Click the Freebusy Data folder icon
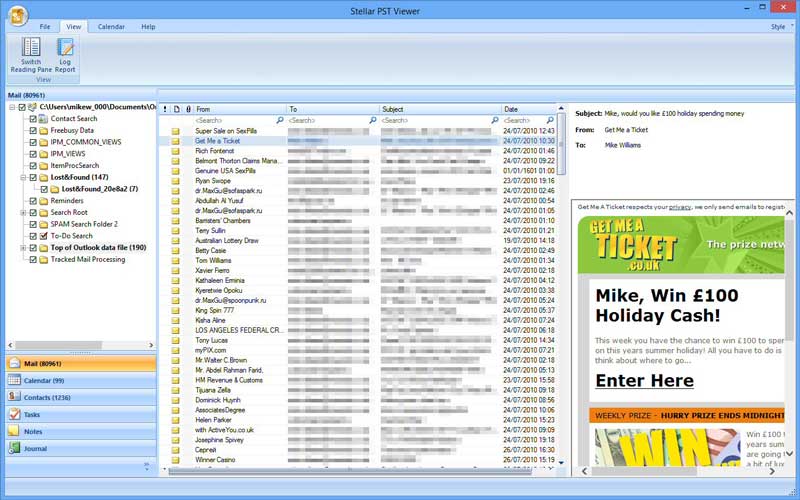Image resolution: width=800 pixels, height=500 pixels. tap(44, 131)
